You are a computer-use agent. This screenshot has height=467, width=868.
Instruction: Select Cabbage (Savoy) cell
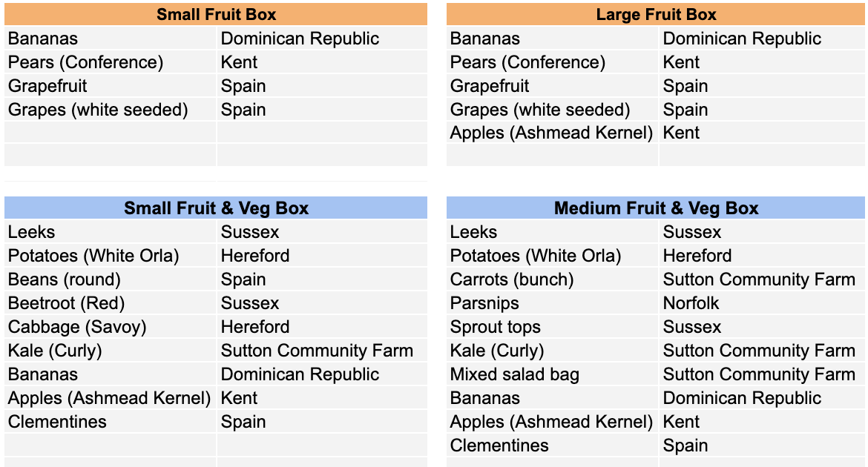coord(110,327)
